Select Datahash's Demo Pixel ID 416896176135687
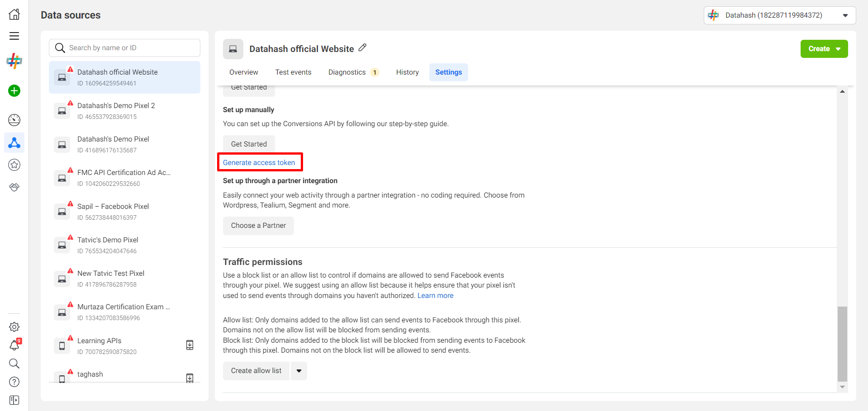This screenshot has width=868, height=411. [x=124, y=144]
